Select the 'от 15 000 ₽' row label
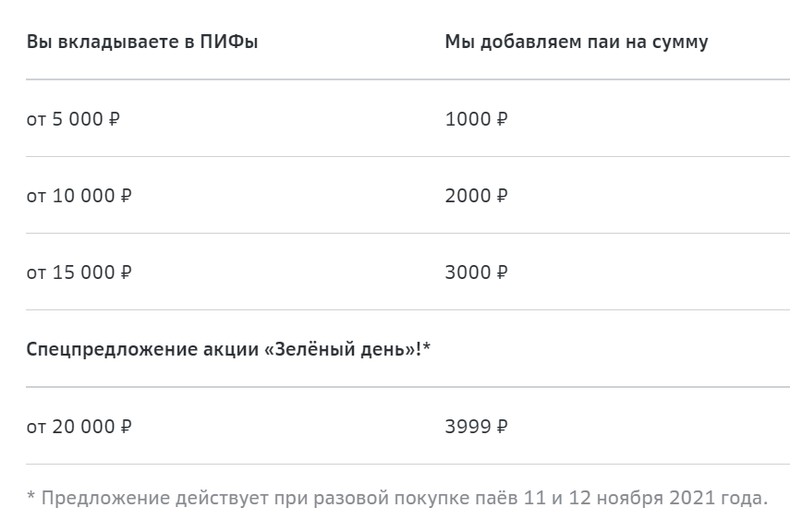 pos(79,272)
